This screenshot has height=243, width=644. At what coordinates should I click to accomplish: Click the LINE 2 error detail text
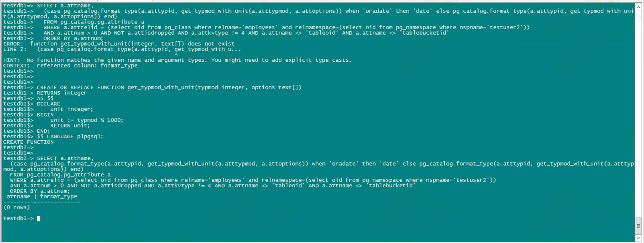coord(122,49)
